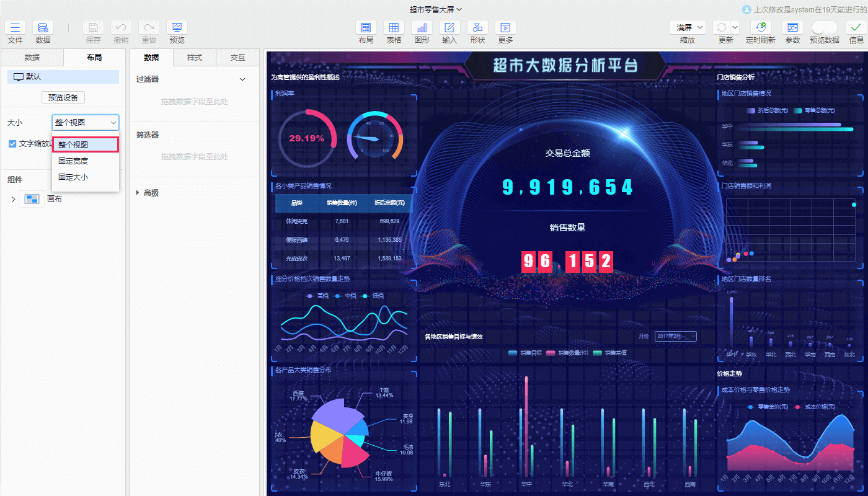The width and height of the screenshot is (868, 496).
Task: Open the 图形 (Chart) component icon
Action: tap(422, 28)
